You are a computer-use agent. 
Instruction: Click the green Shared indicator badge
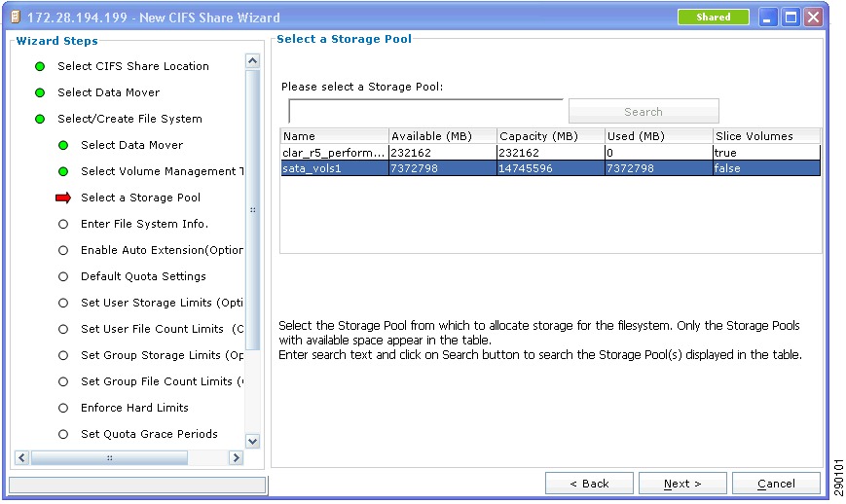[714, 18]
